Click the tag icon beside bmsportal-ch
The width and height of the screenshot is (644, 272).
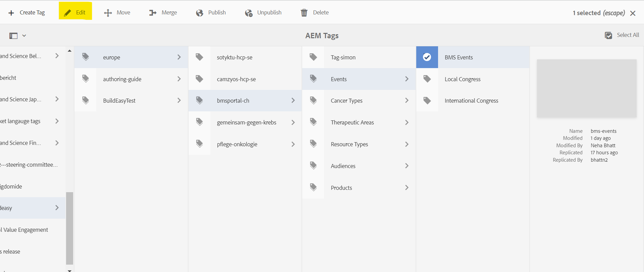click(200, 100)
